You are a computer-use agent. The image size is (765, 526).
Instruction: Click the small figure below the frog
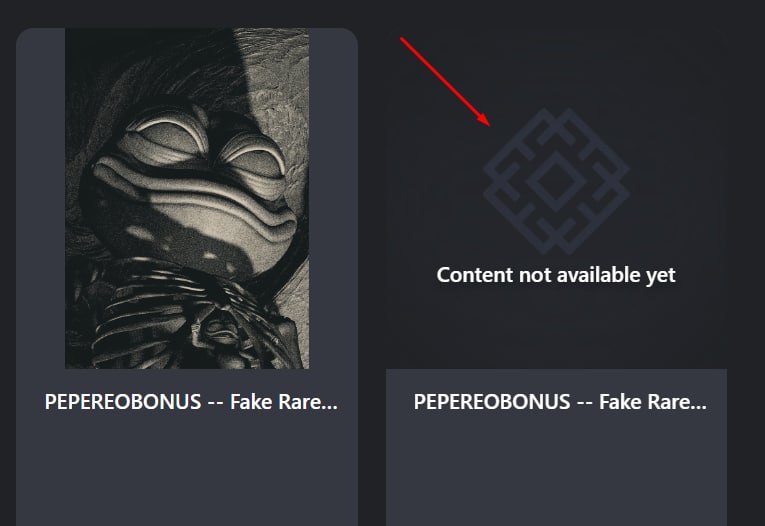222,334
